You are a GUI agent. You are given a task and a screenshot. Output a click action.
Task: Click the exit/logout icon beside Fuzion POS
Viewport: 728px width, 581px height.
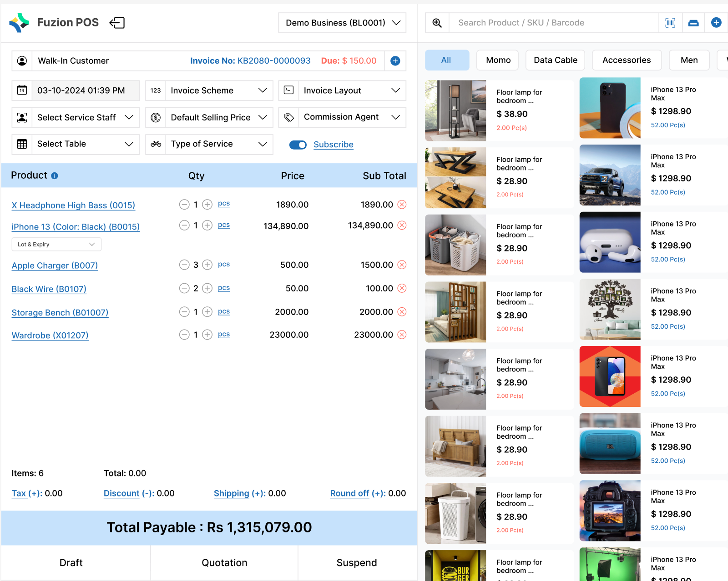tap(117, 23)
